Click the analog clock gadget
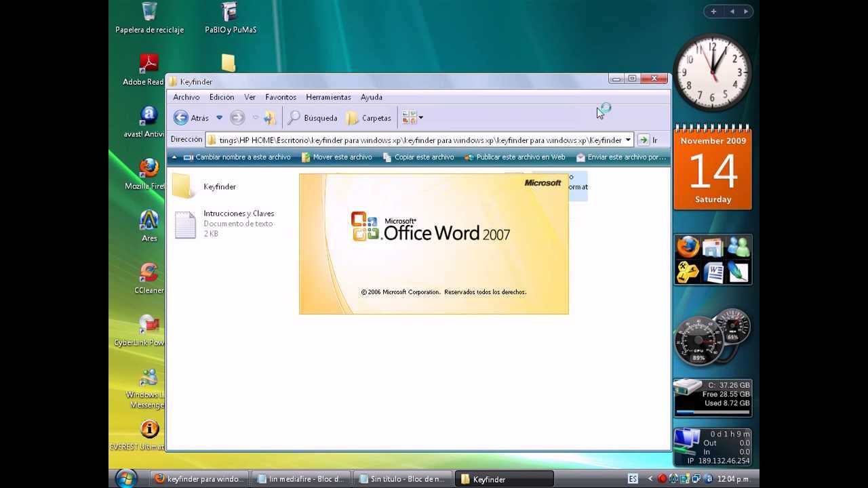The width and height of the screenshot is (868, 488). tap(712, 72)
